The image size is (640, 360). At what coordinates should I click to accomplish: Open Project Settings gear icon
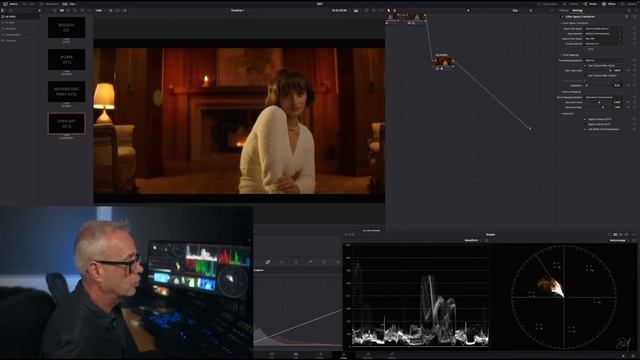point(634,356)
